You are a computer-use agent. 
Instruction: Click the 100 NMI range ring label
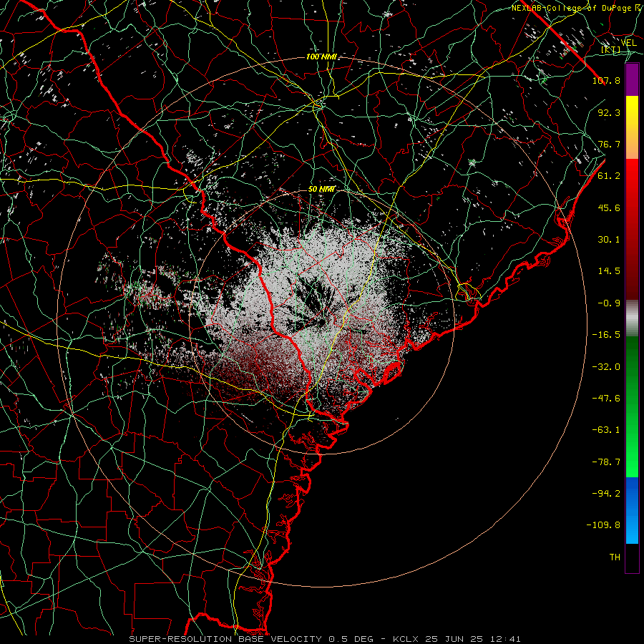[x=321, y=57]
